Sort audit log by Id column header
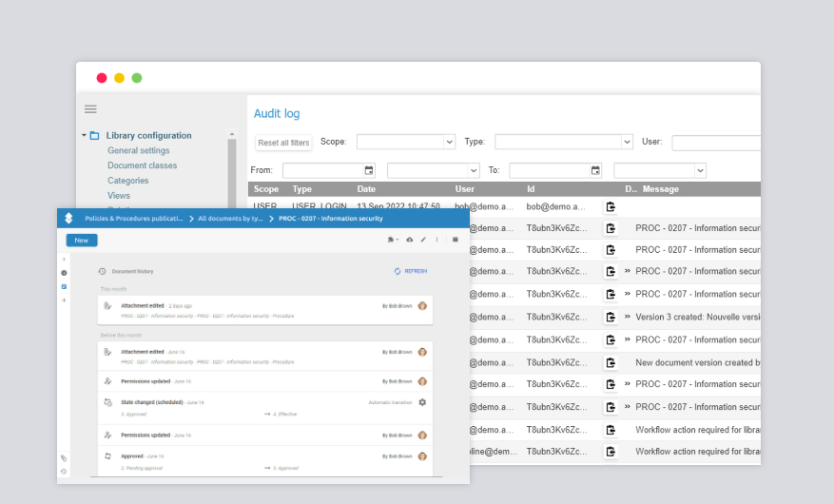 (x=531, y=188)
